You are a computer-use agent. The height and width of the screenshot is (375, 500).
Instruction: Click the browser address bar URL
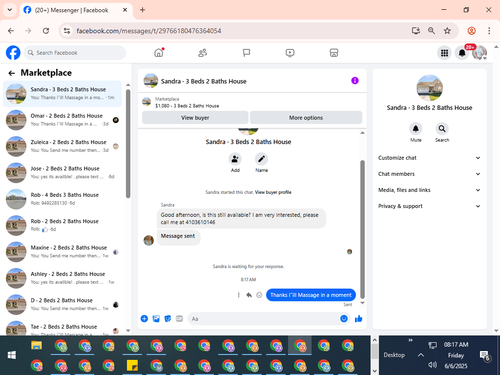[x=149, y=31]
